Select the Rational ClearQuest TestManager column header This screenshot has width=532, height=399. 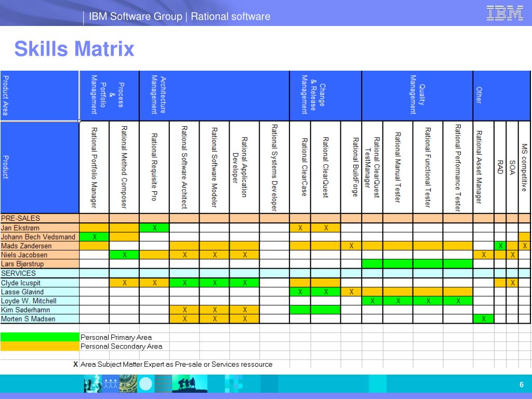373,167
